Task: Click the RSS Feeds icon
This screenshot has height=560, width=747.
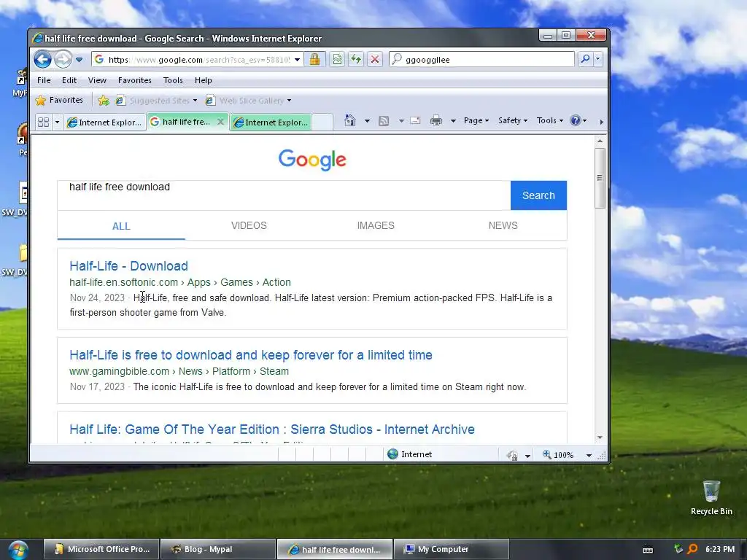Action: [x=384, y=121]
